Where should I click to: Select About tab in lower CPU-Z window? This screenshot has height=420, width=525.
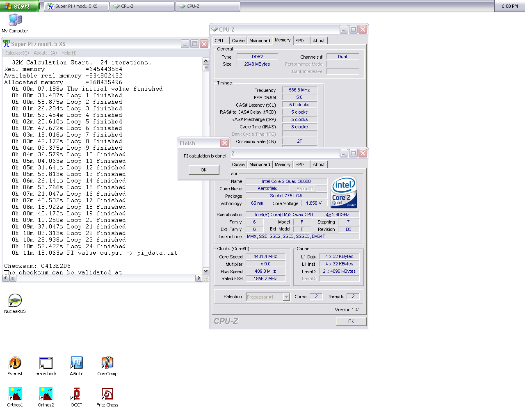319,164
